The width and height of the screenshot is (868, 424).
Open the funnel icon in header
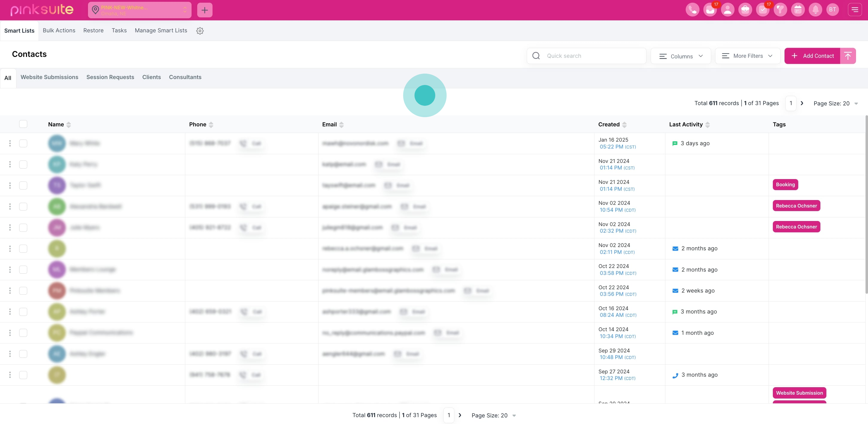pos(780,10)
